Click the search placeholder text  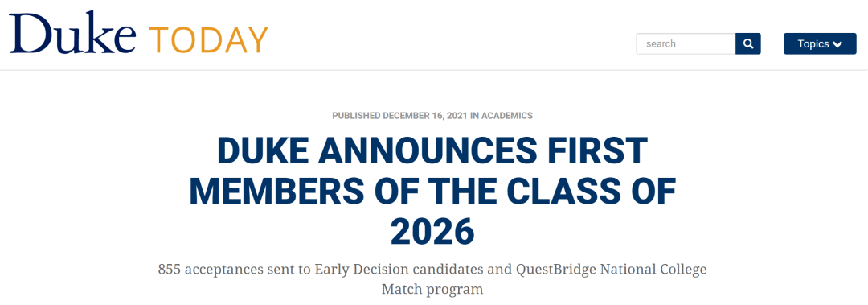tap(661, 43)
